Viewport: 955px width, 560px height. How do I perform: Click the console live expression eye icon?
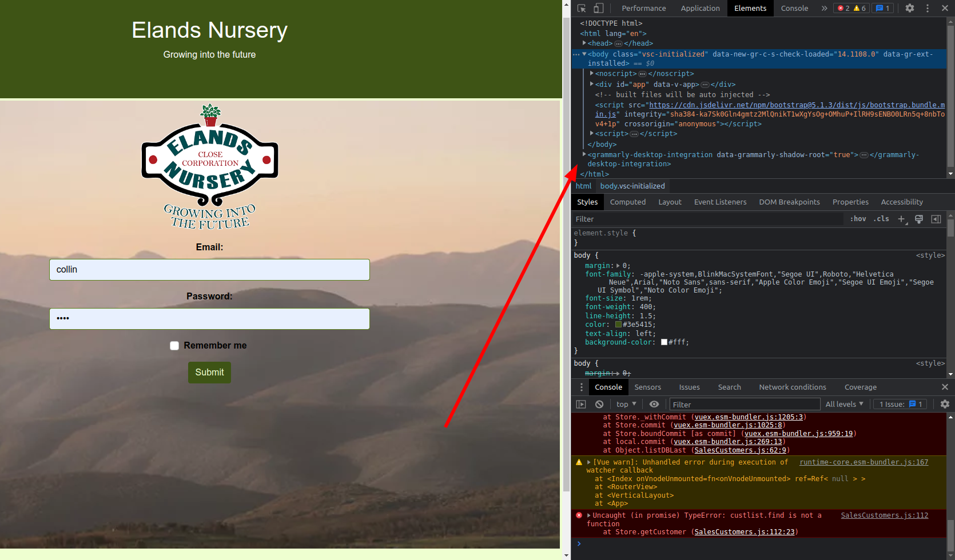point(654,404)
